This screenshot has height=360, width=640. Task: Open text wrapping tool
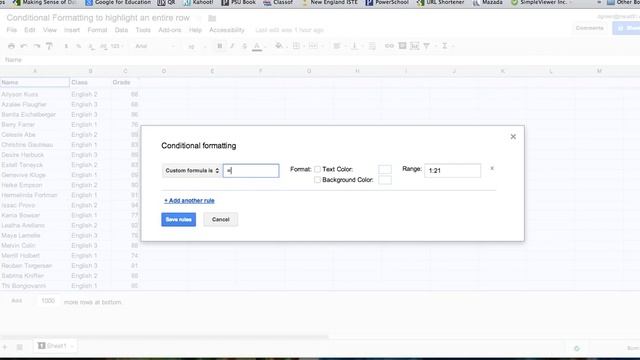[372, 46]
